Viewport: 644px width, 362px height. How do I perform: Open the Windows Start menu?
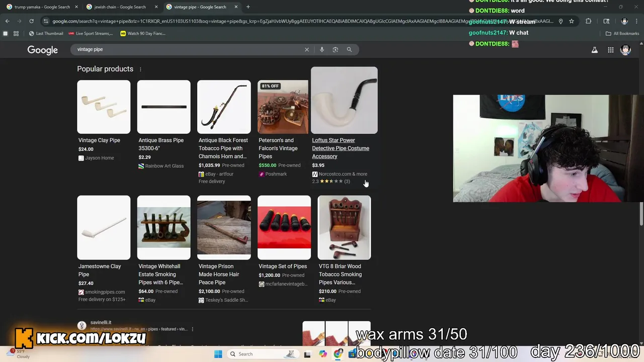(218, 354)
